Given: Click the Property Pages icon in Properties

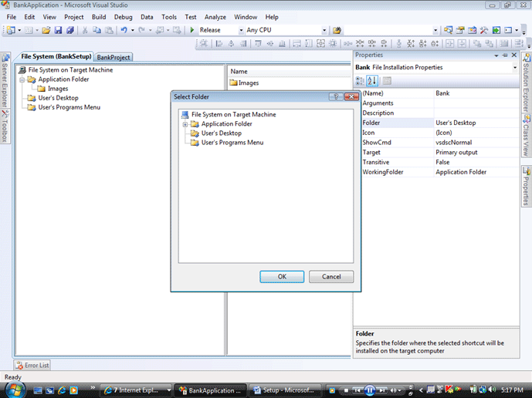Looking at the screenshot, I should 387,81.
